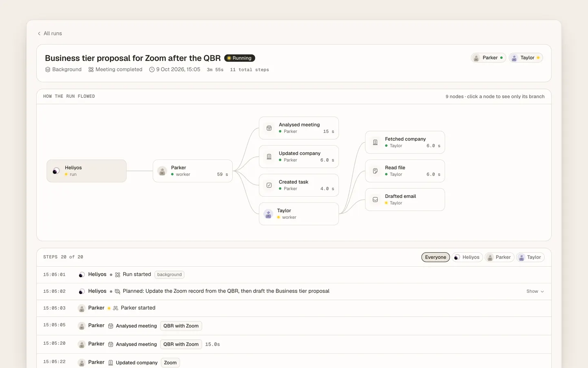588x368 pixels.
Task: Open QBR with Zoom tag at 15:05:05
Action: pyautogui.click(x=181, y=326)
